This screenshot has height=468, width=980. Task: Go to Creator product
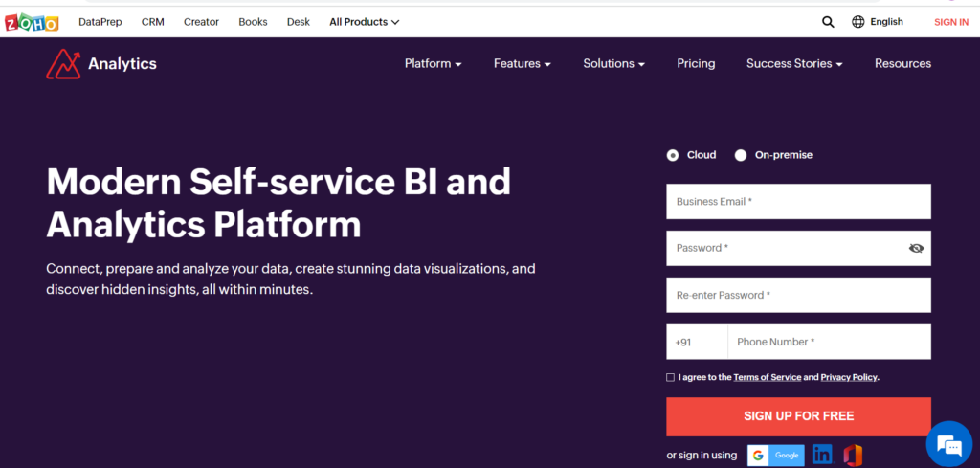(x=201, y=22)
